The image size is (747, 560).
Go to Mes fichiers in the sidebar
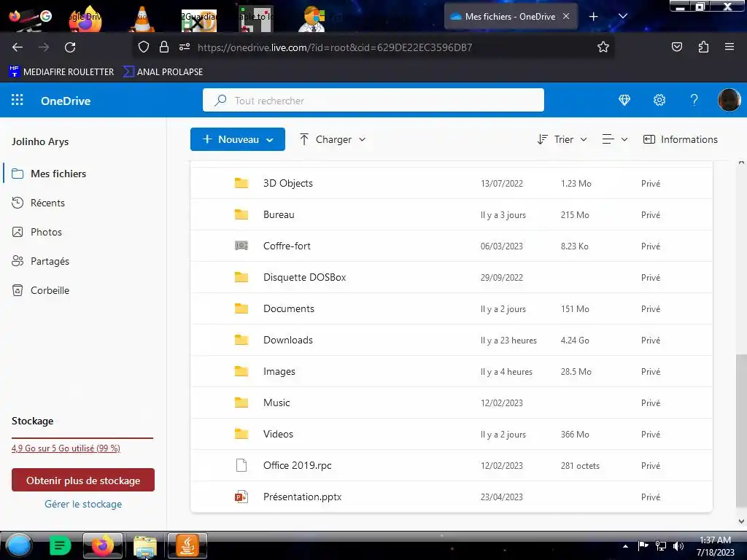(58, 174)
